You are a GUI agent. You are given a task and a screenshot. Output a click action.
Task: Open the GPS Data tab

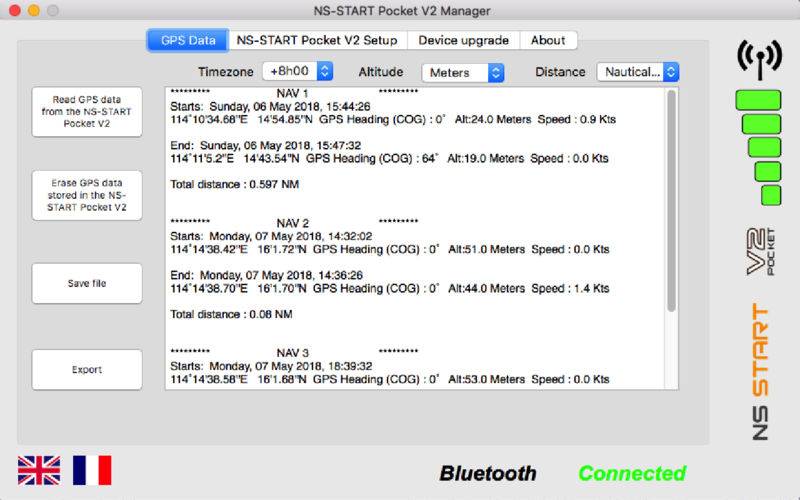[188, 40]
